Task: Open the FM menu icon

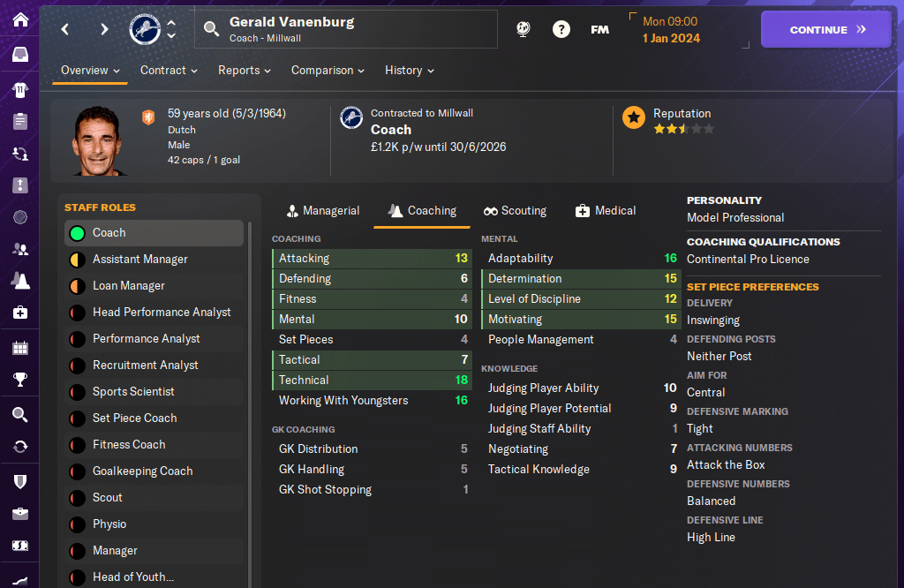Action: (x=599, y=29)
